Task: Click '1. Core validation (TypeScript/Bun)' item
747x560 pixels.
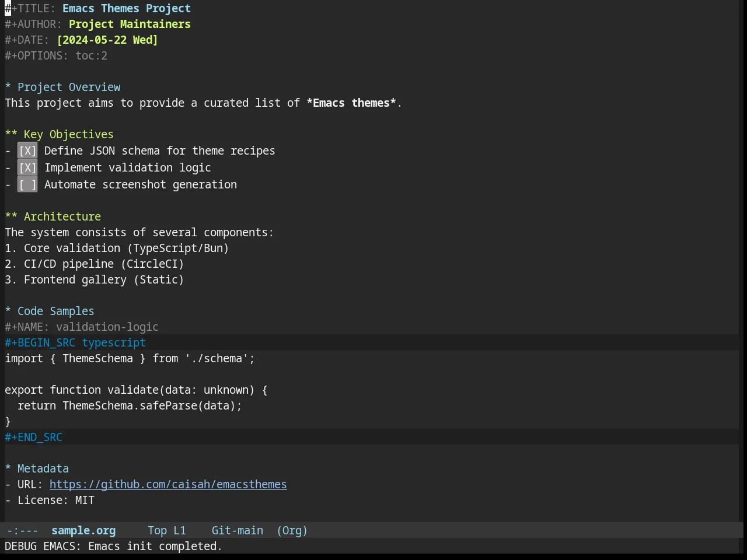Action: coord(117,249)
